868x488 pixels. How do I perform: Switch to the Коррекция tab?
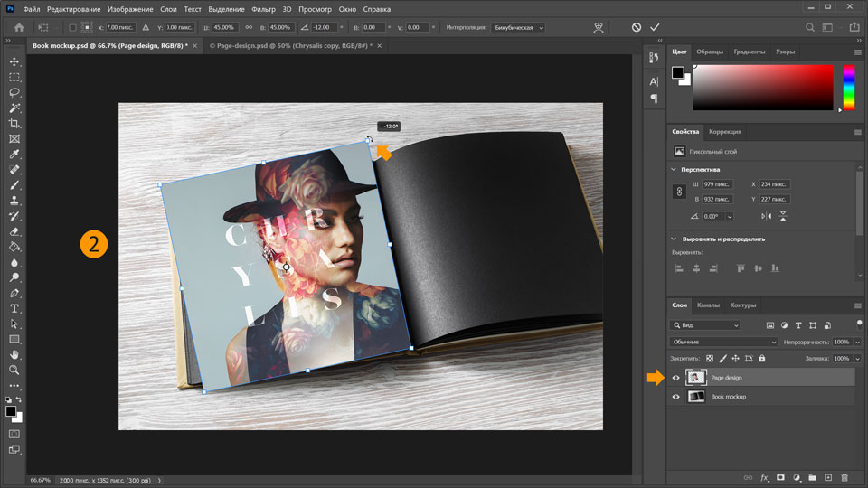point(725,132)
